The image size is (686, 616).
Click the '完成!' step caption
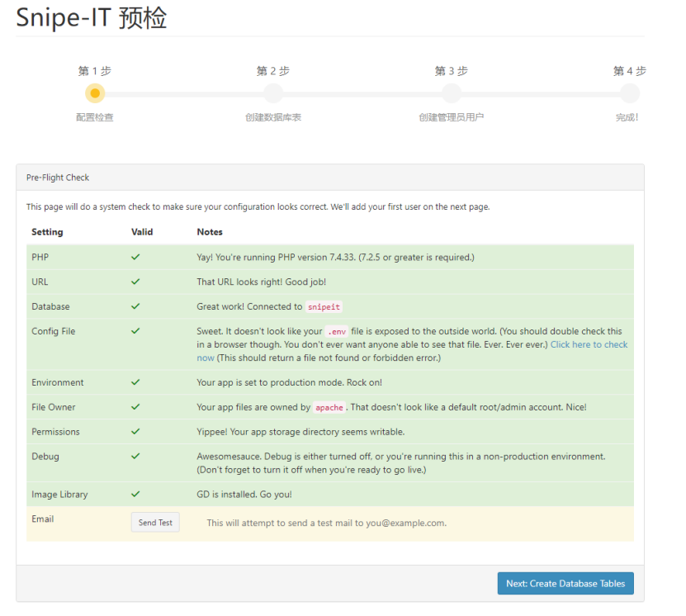tap(627, 117)
